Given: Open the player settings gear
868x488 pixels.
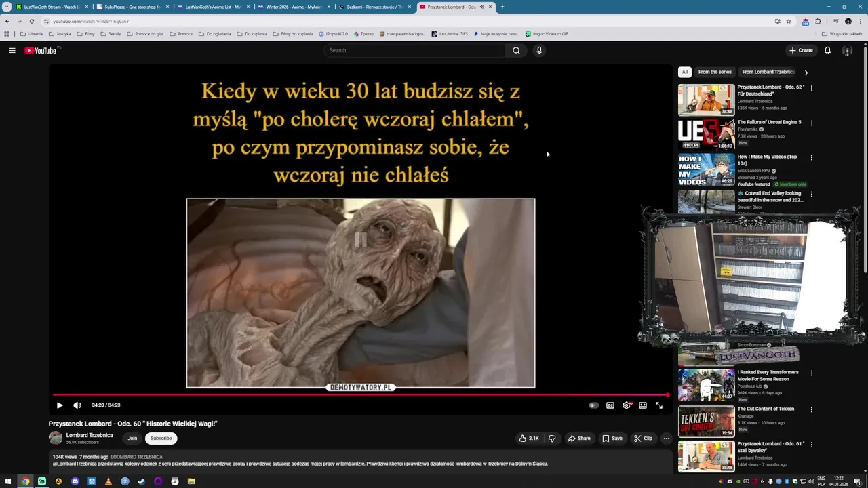Looking at the screenshot, I should pos(627,405).
